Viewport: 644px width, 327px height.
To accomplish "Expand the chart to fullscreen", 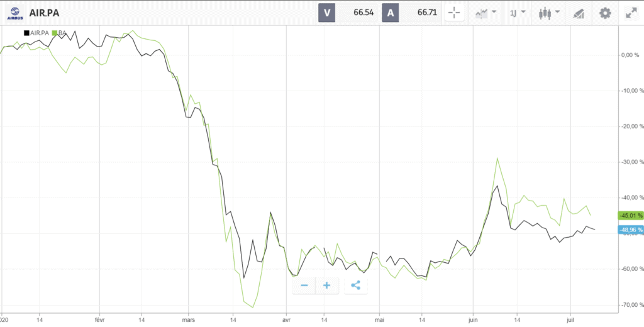I will (x=631, y=13).
